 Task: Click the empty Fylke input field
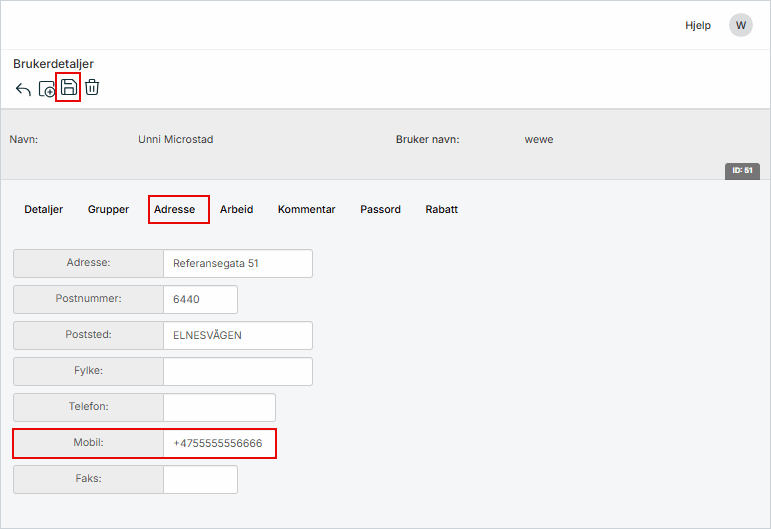237,372
